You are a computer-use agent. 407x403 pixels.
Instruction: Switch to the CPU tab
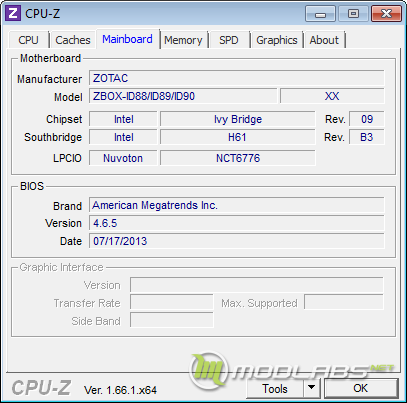coord(29,40)
